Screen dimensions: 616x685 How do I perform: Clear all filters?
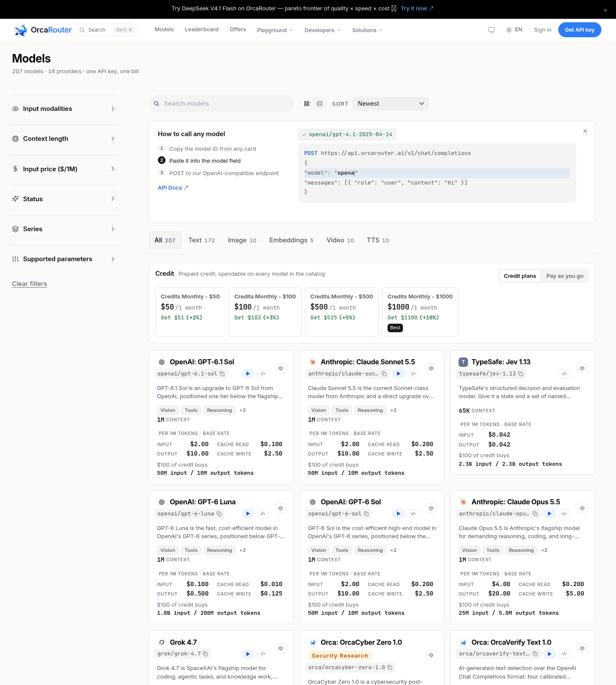point(30,284)
